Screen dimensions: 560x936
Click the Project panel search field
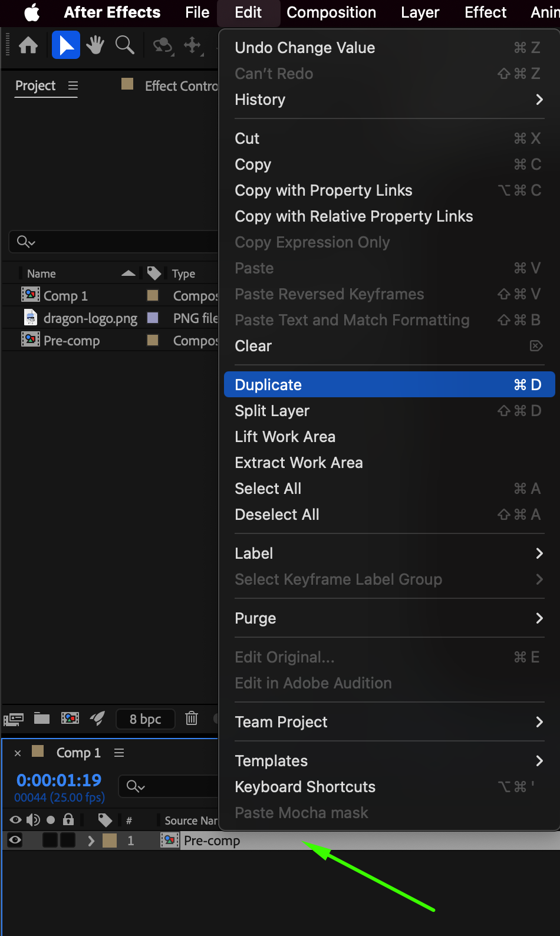(x=113, y=242)
